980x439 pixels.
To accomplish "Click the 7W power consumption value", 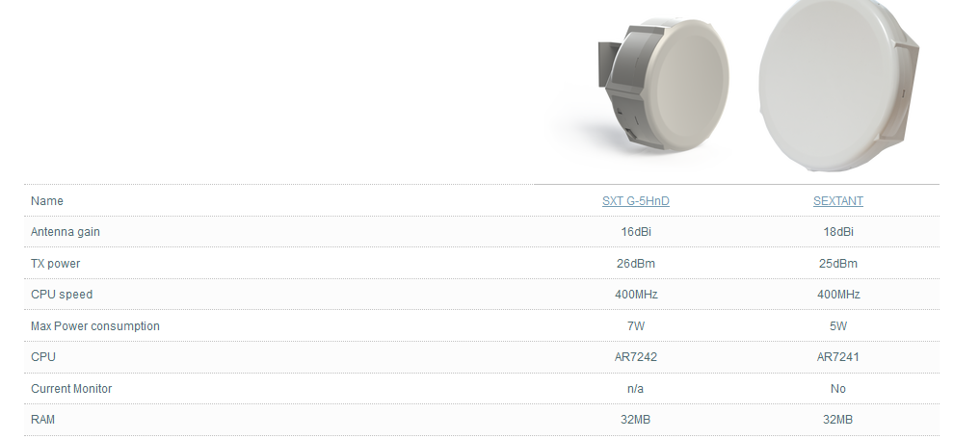I will (x=636, y=326).
